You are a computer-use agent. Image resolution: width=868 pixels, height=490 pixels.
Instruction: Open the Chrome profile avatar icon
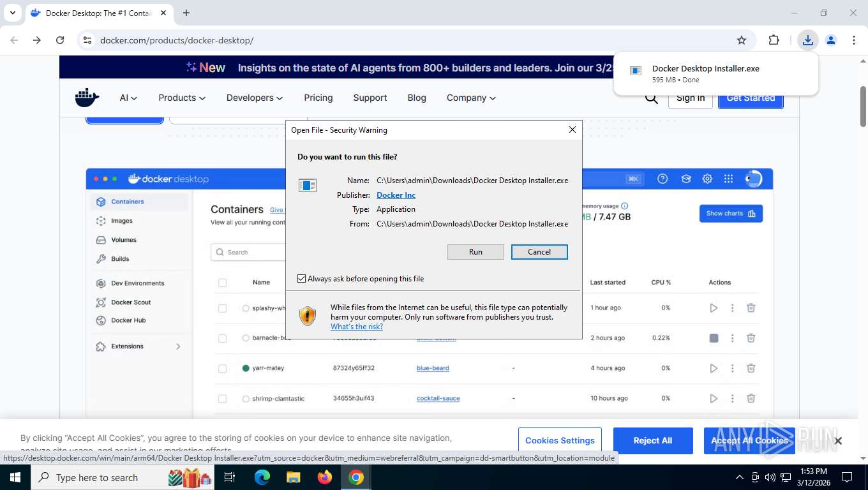pos(831,40)
